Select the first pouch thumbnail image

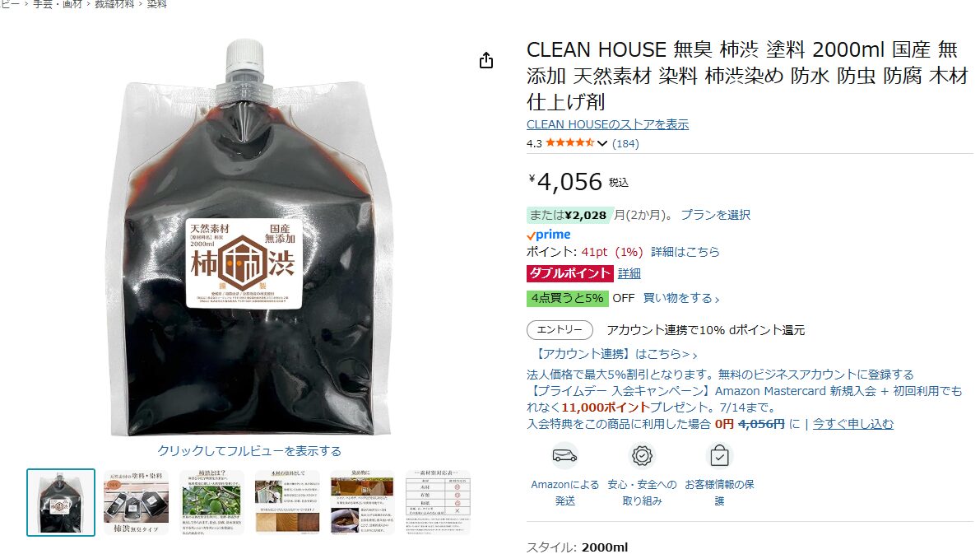coord(61,502)
